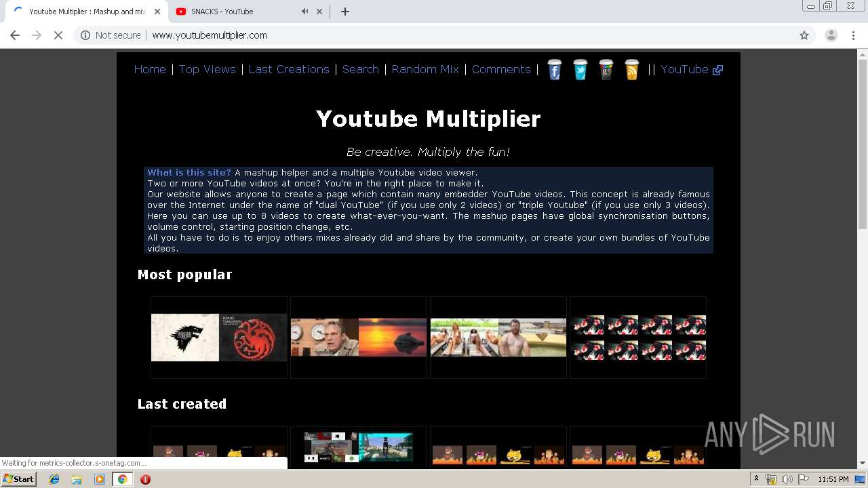Open the RSS feed icon
This screenshot has height=488, width=868.
click(x=632, y=70)
